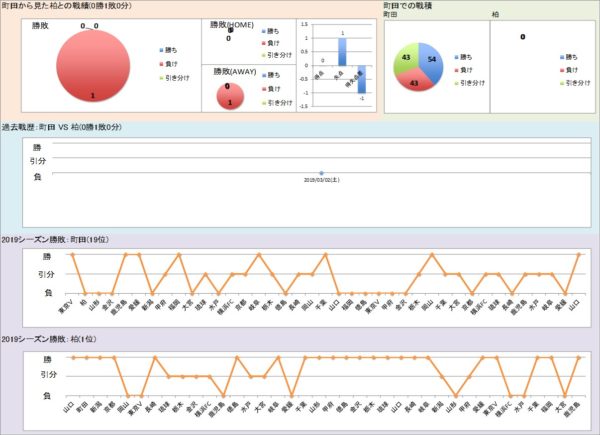Viewport: 600px width, 435px height.
Task: Click 勝ち legend entry of main 勝敗 pie
Action: pyautogui.click(x=168, y=50)
